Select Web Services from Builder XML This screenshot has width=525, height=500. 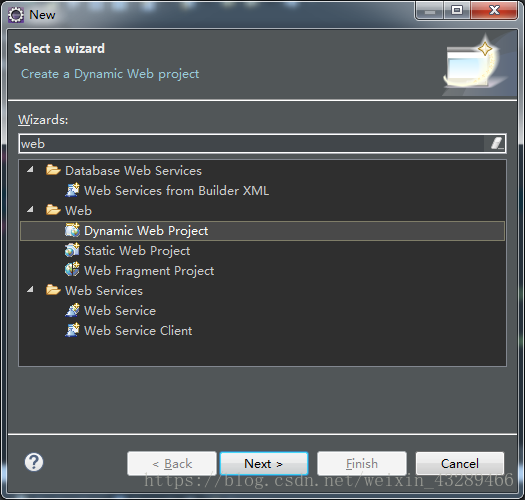(176, 191)
